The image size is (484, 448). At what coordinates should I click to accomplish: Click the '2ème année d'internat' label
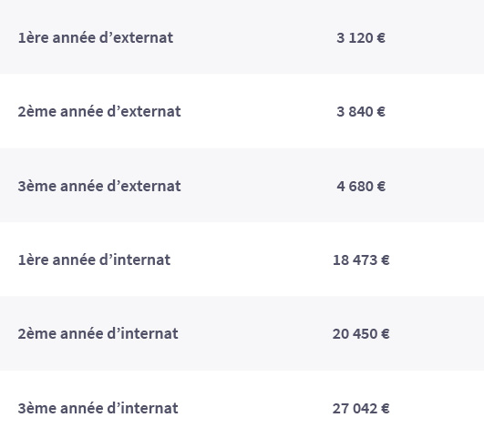click(x=98, y=333)
